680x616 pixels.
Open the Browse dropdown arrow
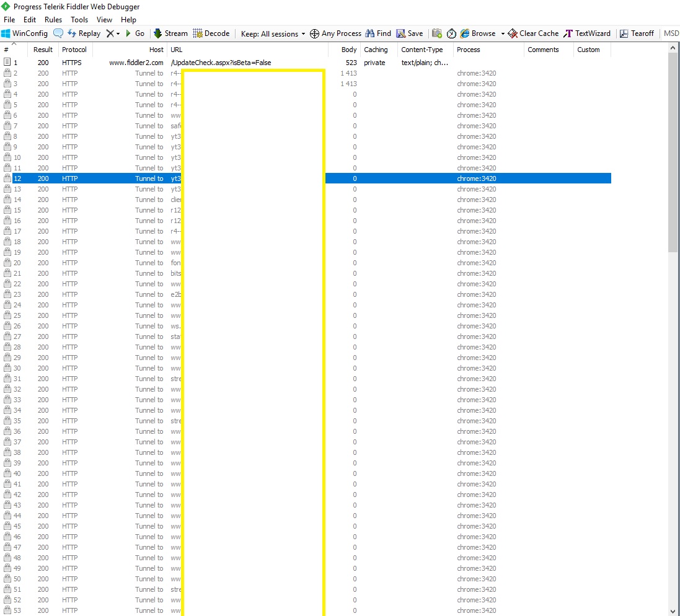pos(503,34)
